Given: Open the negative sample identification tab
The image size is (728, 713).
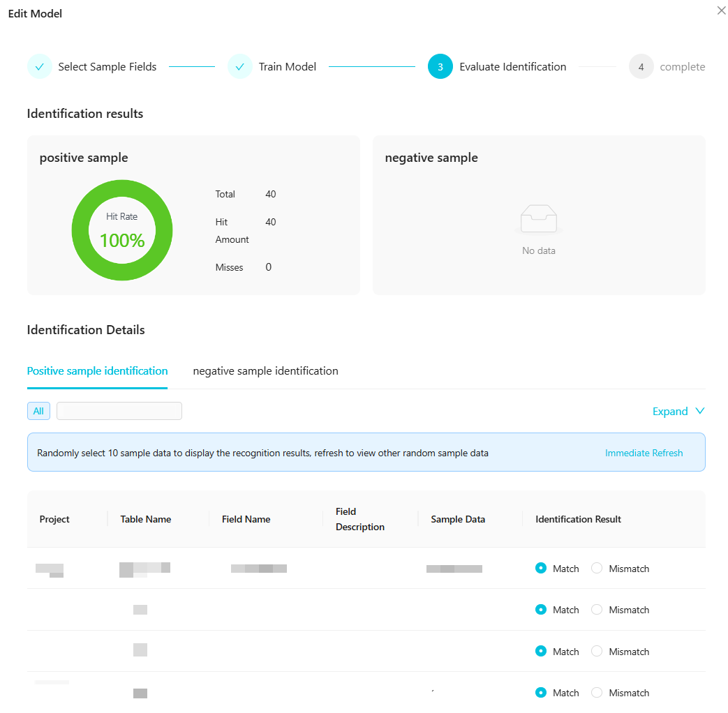Looking at the screenshot, I should point(265,371).
